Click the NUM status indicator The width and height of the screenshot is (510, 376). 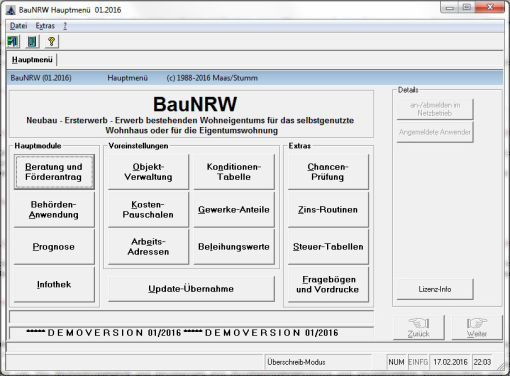click(396, 362)
